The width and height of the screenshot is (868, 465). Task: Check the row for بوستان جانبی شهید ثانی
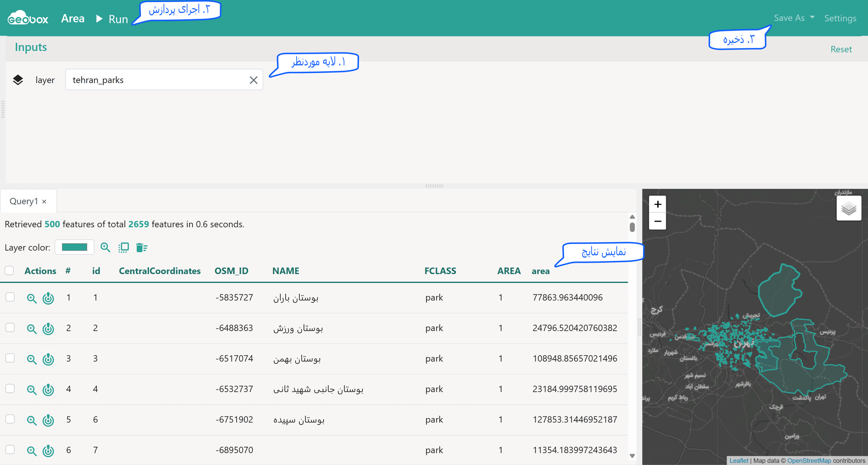click(10, 388)
